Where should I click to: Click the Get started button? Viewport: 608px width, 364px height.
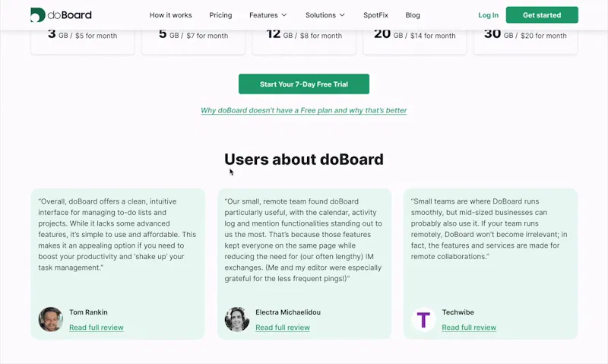point(542,14)
